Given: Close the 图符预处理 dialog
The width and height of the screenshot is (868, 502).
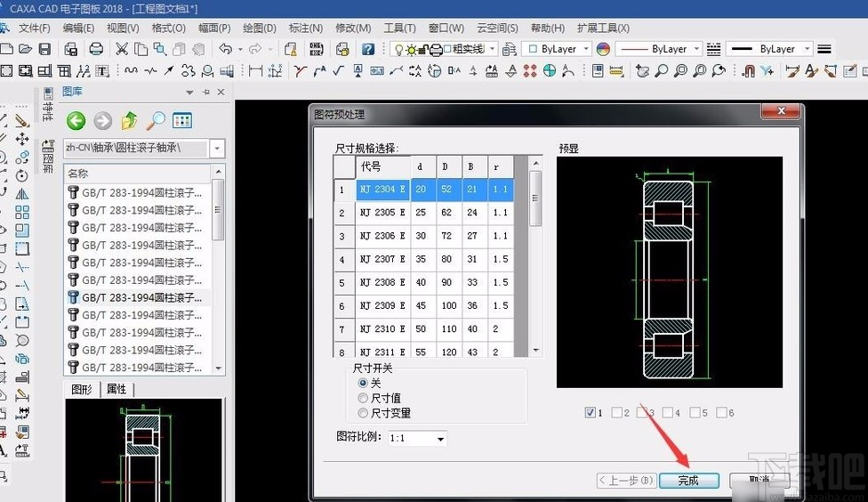Looking at the screenshot, I should (781, 111).
